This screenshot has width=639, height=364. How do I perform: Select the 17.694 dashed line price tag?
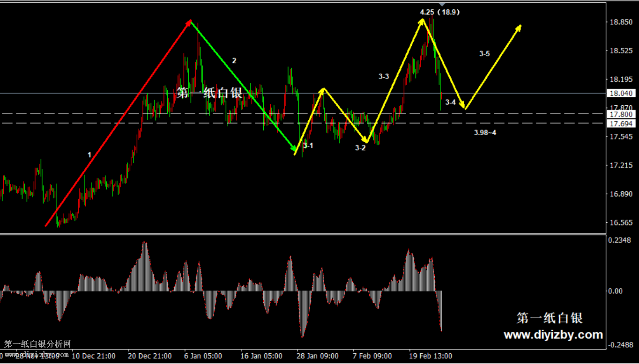(x=620, y=124)
